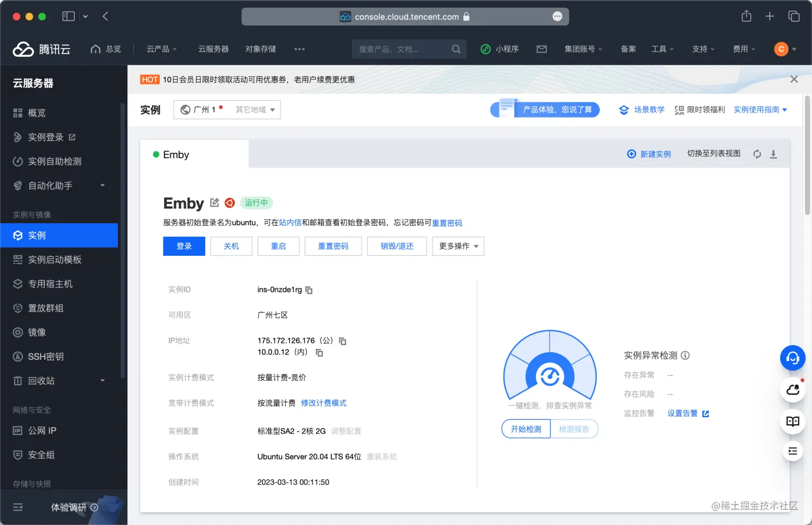Copy the instance ID ins-0nzde1rg

[x=309, y=290]
